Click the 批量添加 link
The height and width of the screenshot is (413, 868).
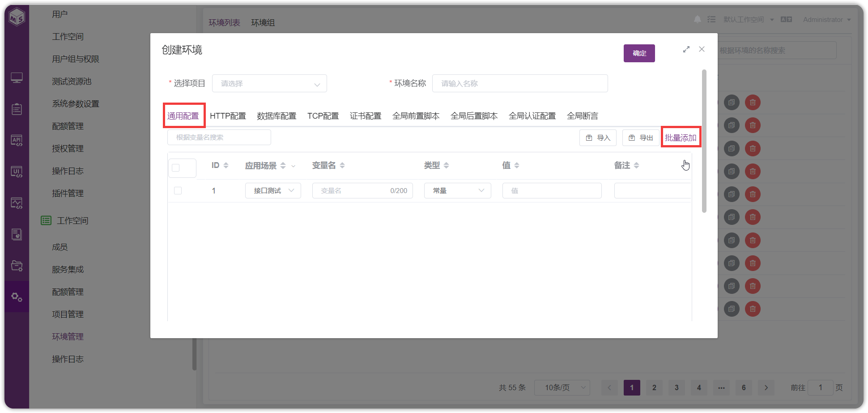[x=681, y=138]
